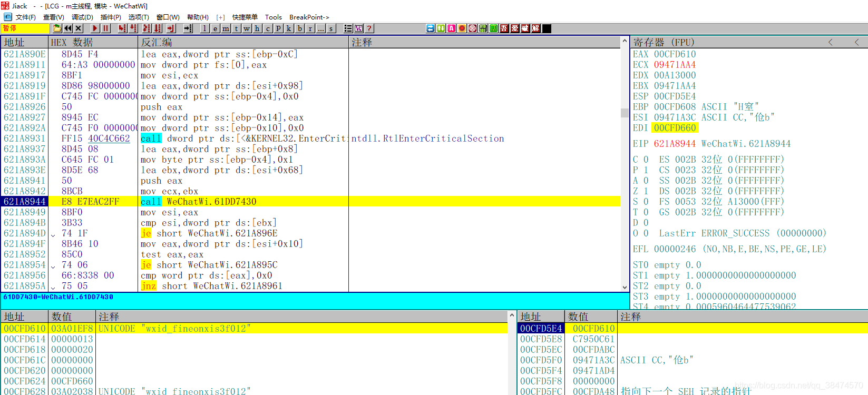
Task: Open the 帮助(H) menu
Action: pyautogui.click(x=198, y=17)
